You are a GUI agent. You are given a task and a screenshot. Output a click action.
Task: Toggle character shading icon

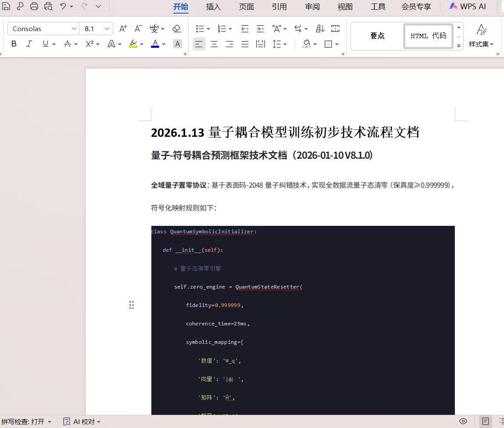point(177,44)
